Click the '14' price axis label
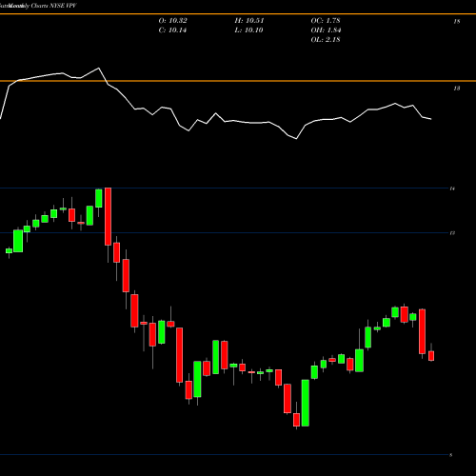This screenshot has width=476, height=476. tap(452, 188)
